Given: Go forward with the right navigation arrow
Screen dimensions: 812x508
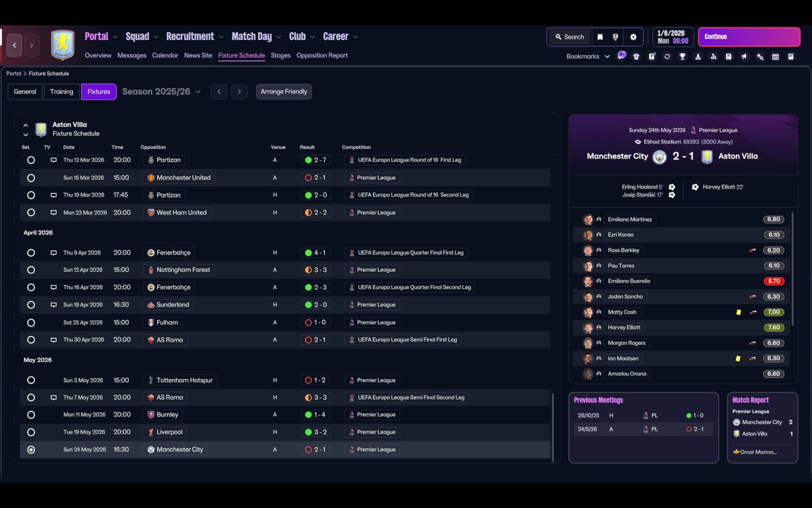Looking at the screenshot, I should (32, 45).
